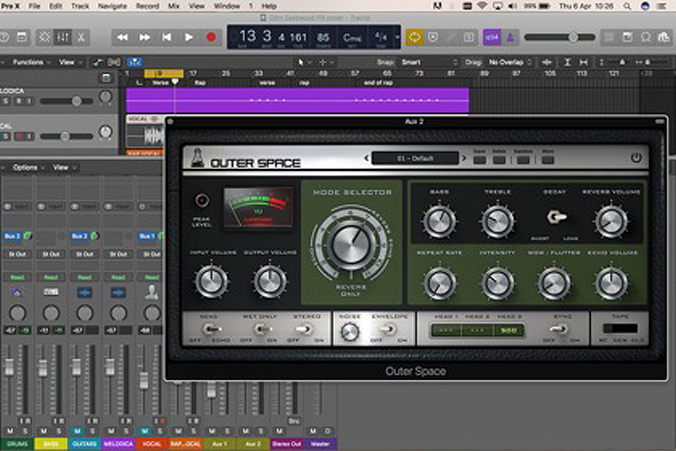Toggle the Replace mode shield icon

click(433, 38)
